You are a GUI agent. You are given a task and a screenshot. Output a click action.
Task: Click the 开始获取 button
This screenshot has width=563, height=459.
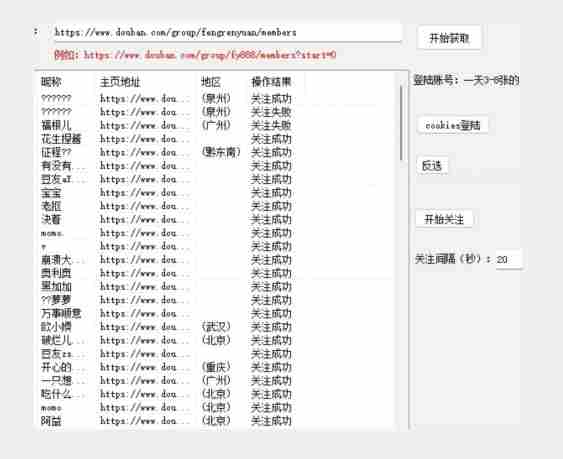449,38
